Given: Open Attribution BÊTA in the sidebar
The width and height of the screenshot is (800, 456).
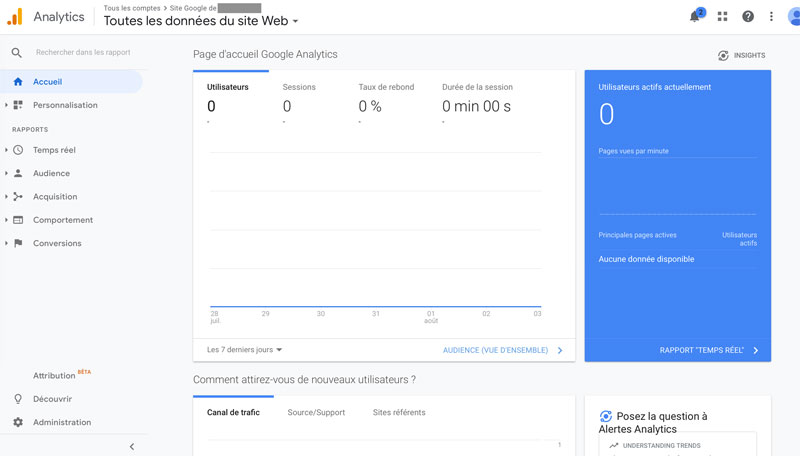Looking at the screenshot, I should pos(62,375).
